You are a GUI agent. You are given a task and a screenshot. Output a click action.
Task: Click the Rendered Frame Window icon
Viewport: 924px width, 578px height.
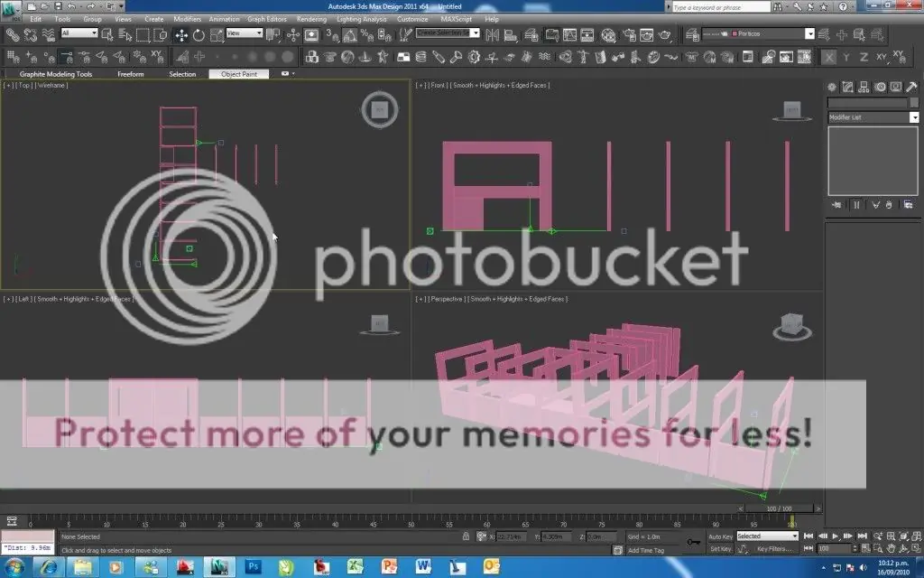coord(647,35)
